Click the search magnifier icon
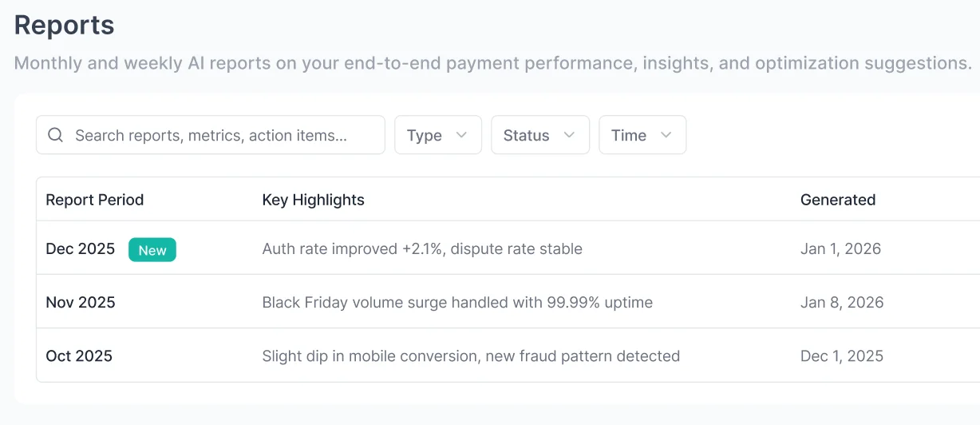 click(55, 135)
